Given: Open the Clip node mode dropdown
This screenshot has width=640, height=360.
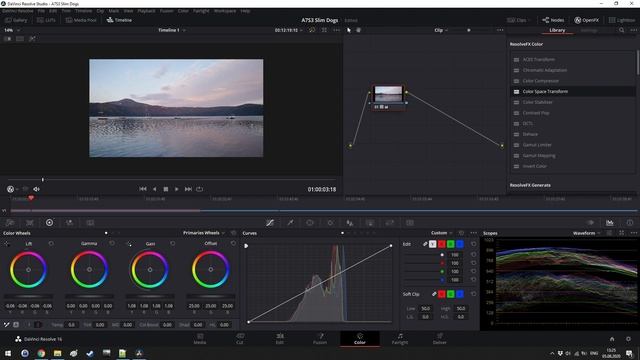Looking at the screenshot, I should point(441,30).
